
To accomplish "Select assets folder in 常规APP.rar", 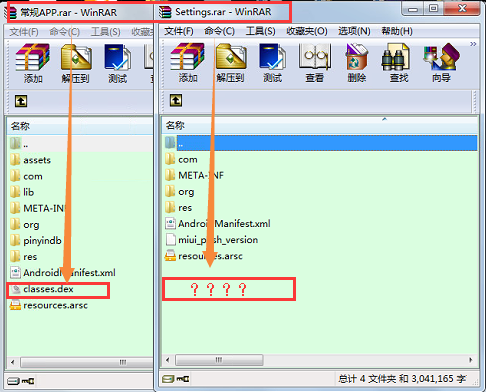I will click(30, 160).
